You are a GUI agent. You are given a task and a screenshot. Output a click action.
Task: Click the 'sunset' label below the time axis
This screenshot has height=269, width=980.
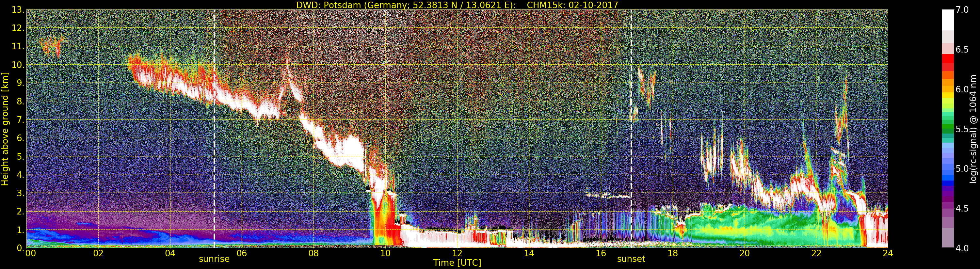pos(631,259)
